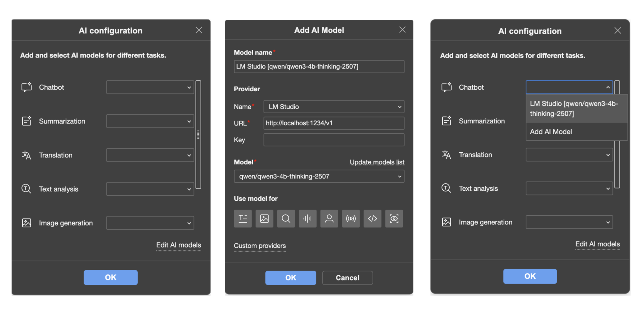Screen dimensions: 644x316
Task: Click the Text analysis icon in the right dialog
Action: click(x=446, y=188)
